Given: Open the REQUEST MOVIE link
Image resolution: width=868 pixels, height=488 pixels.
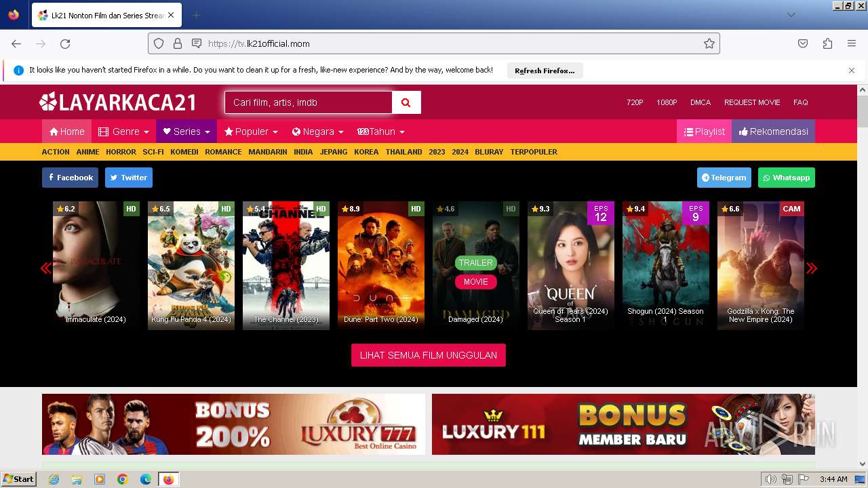Looking at the screenshot, I should point(752,102).
